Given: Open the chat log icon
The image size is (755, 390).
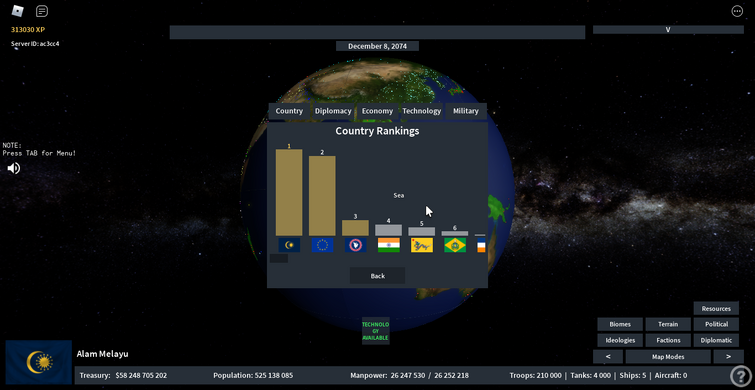Looking at the screenshot, I should pyautogui.click(x=42, y=11).
